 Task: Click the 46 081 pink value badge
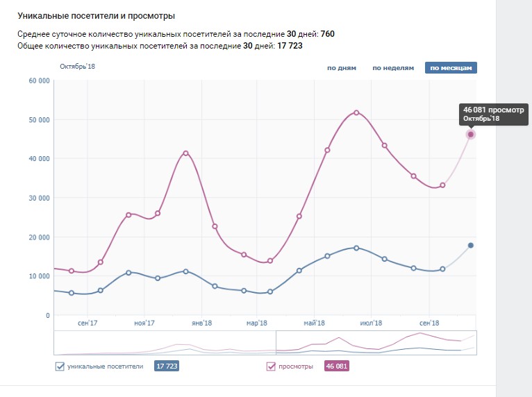click(x=337, y=366)
